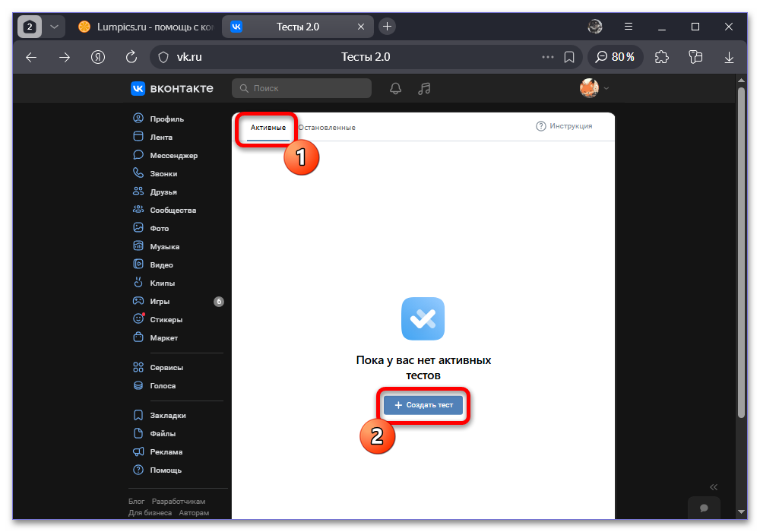Image resolution: width=760 pixels, height=532 pixels.
Task: Open the Профиль sidebar icon
Action: (138, 119)
